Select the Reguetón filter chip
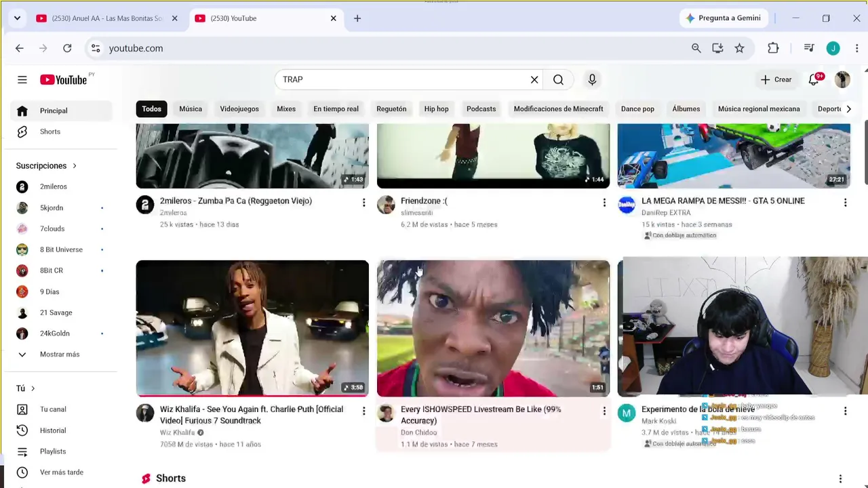 [391, 108]
